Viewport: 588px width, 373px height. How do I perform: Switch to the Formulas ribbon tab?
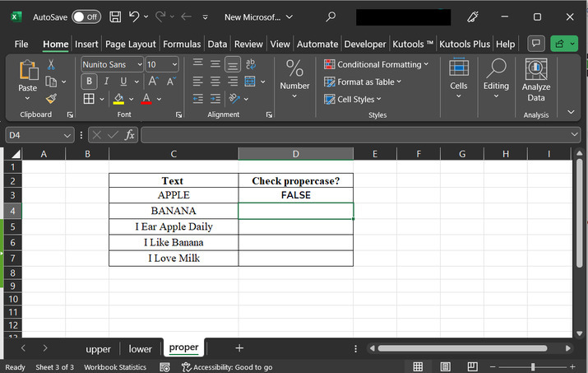click(181, 44)
